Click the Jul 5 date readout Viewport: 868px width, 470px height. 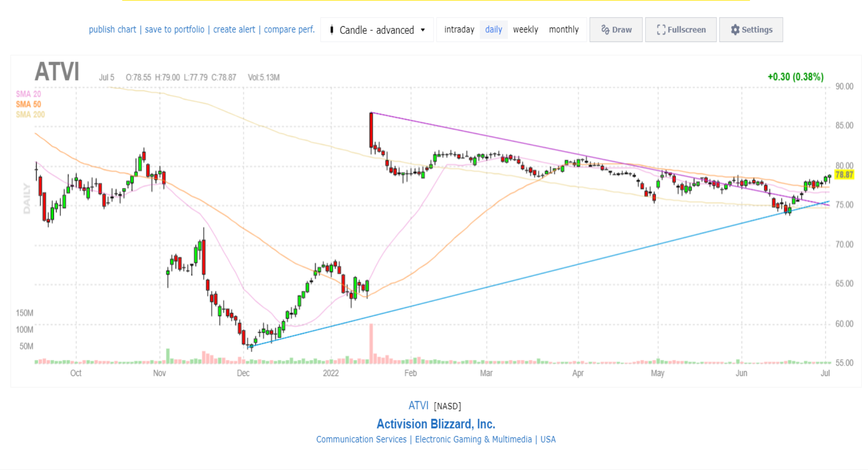coord(107,77)
